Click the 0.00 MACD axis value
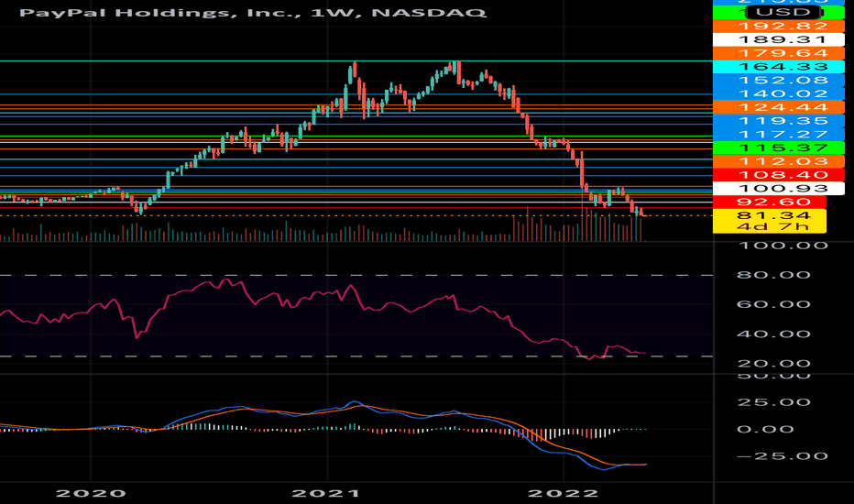The height and width of the screenshot is (504, 854). click(766, 430)
